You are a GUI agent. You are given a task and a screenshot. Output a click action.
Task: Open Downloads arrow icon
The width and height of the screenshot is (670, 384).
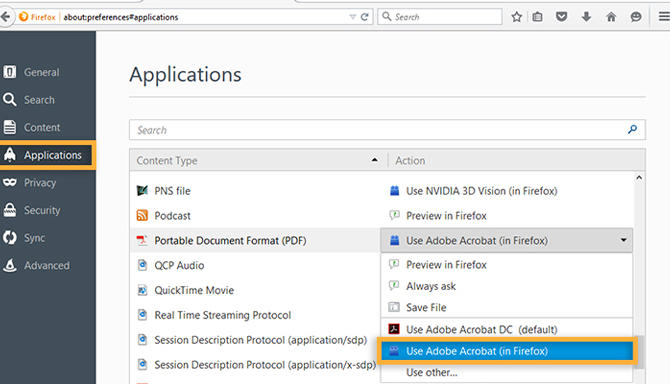(586, 17)
